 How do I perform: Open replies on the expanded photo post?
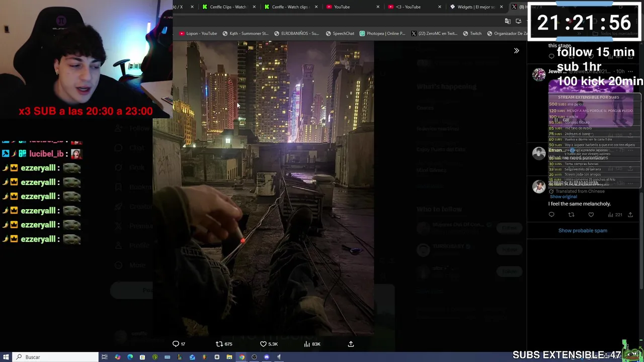(x=179, y=344)
